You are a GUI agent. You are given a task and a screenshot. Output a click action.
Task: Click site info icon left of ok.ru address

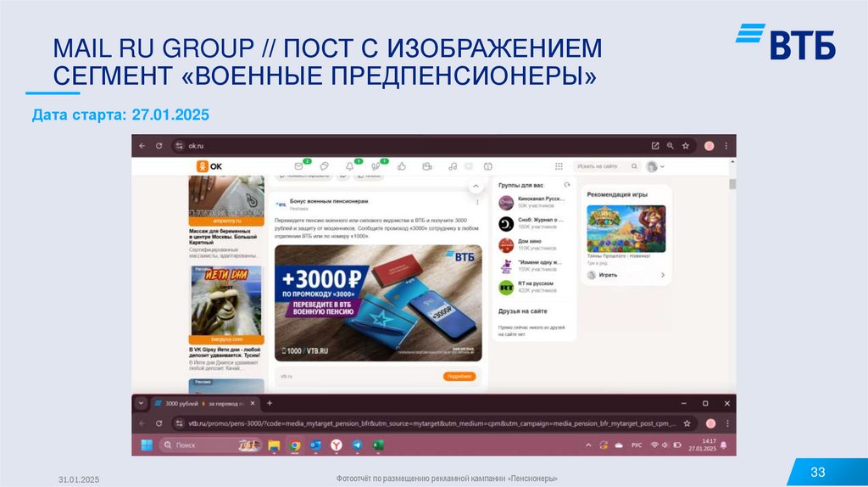point(179,146)
